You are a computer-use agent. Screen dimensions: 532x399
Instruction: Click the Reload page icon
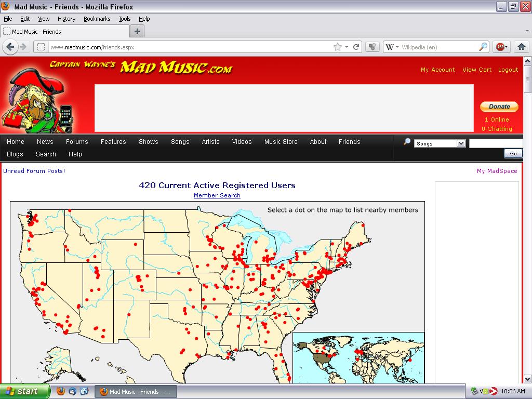point(356,47)
